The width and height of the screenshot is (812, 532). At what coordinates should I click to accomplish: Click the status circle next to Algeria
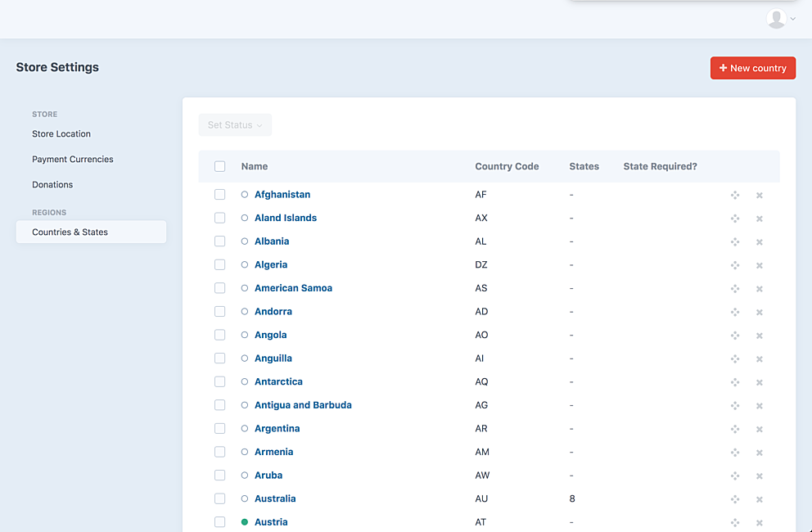[x=245, y=264]
